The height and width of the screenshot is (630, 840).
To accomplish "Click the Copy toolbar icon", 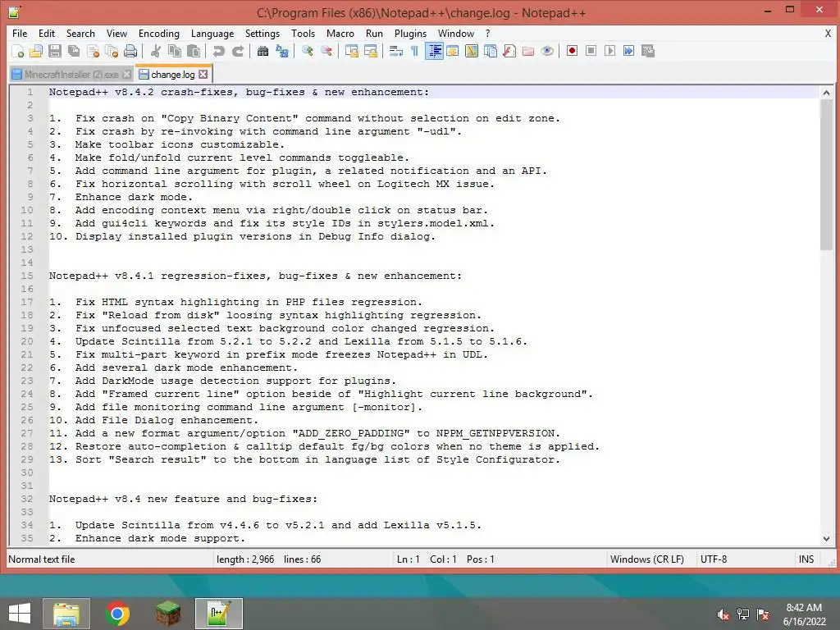I will click(x=175, y=51).
